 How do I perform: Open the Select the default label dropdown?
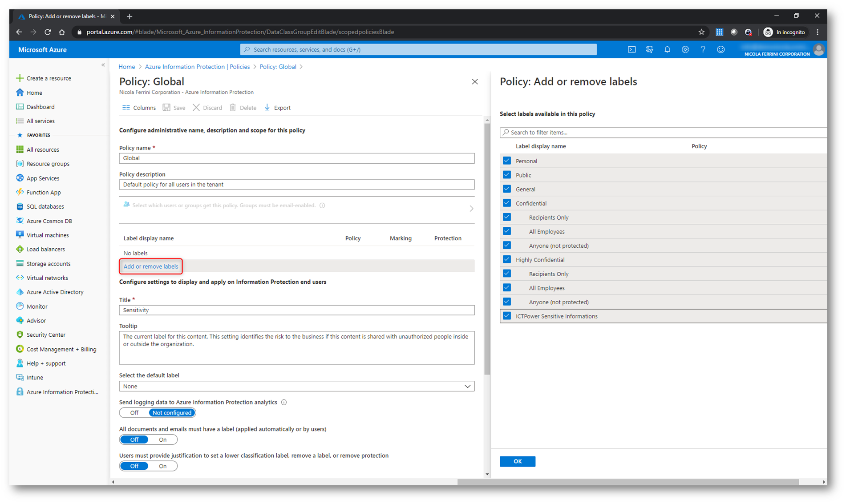coord(296,386)
